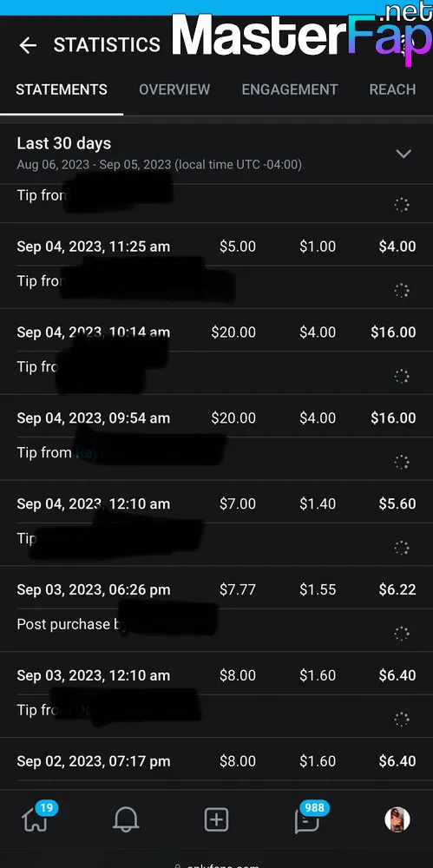This screenshot has height=868, width=433.
Task: Open the home feed icon with badge 19
Action: (36, 819)
